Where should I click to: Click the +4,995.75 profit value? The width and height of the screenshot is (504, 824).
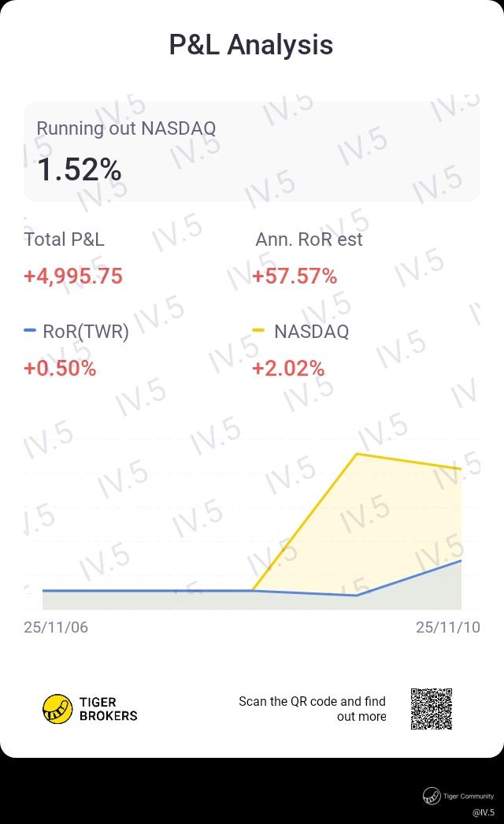point(73,276)
